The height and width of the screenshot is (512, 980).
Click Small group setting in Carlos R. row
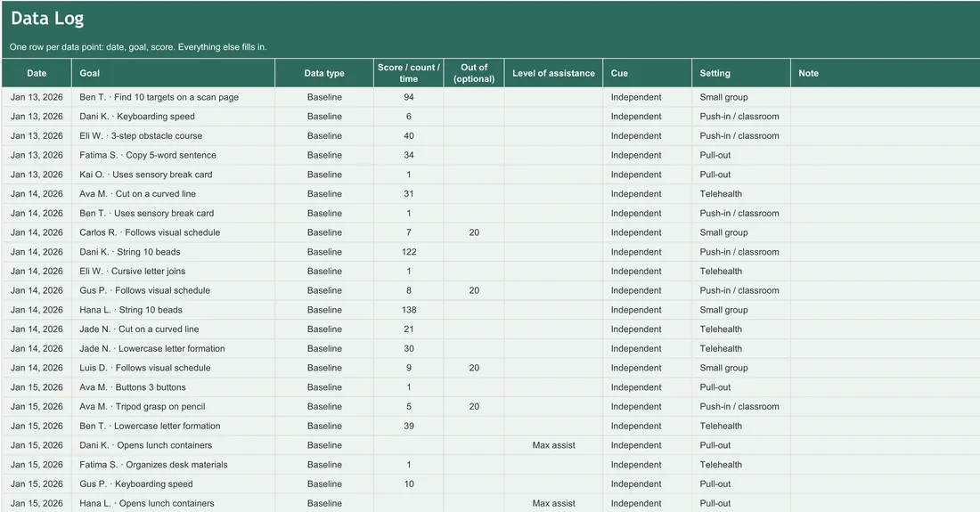click(x=741, y=232)
